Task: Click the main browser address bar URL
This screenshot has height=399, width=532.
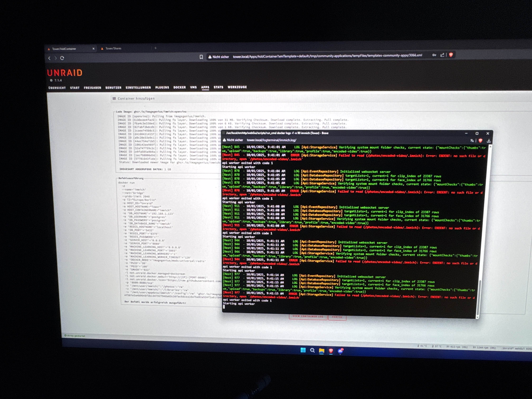Action: tap(327, 56)
